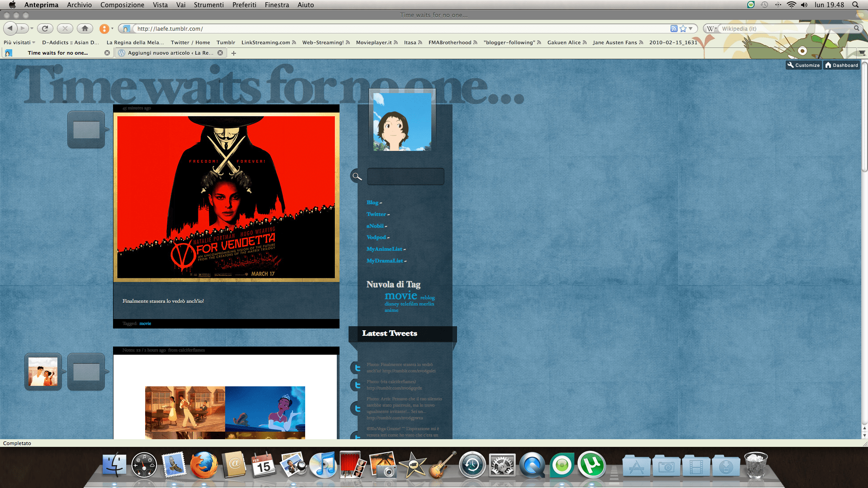
Task: Click the Reload page button
Action: click(x=45, y=28)
